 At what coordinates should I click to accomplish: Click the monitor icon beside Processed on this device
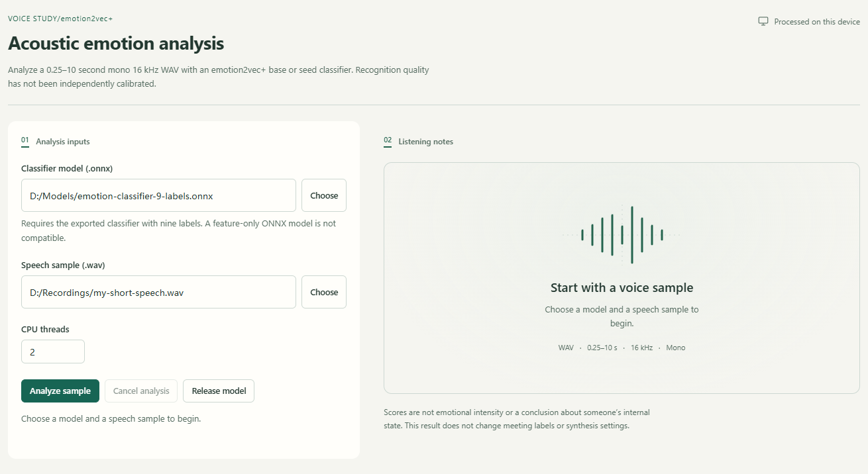tap(763, 21)
